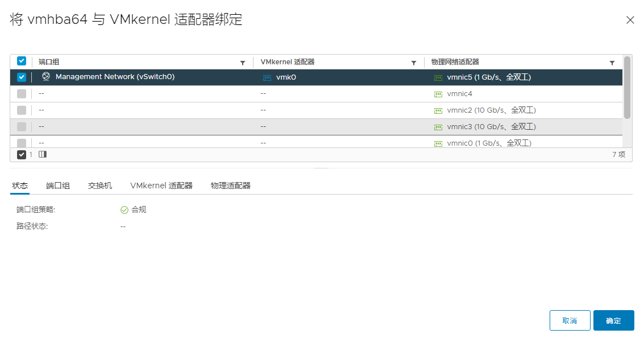
Task: Click the 确定 button to confirm binding
Action: coord(613,320)
